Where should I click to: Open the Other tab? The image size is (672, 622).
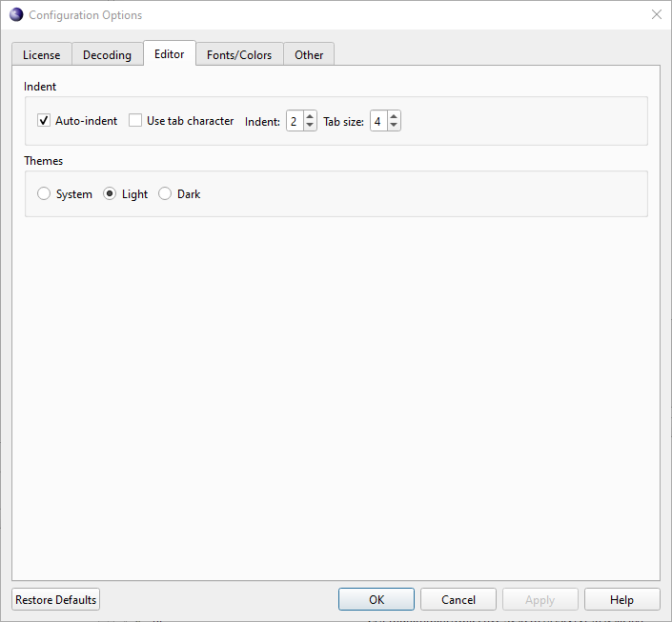coord(309,55)
